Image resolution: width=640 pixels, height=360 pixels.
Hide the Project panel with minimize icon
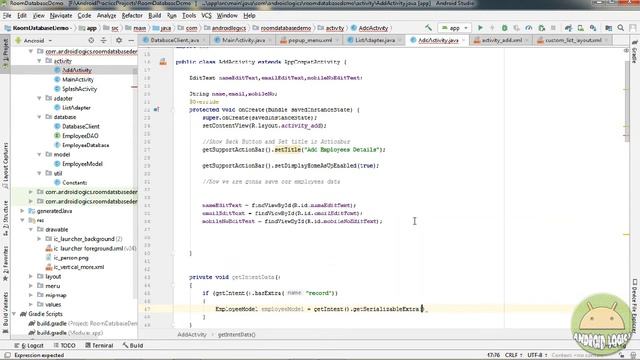point(131,40)
